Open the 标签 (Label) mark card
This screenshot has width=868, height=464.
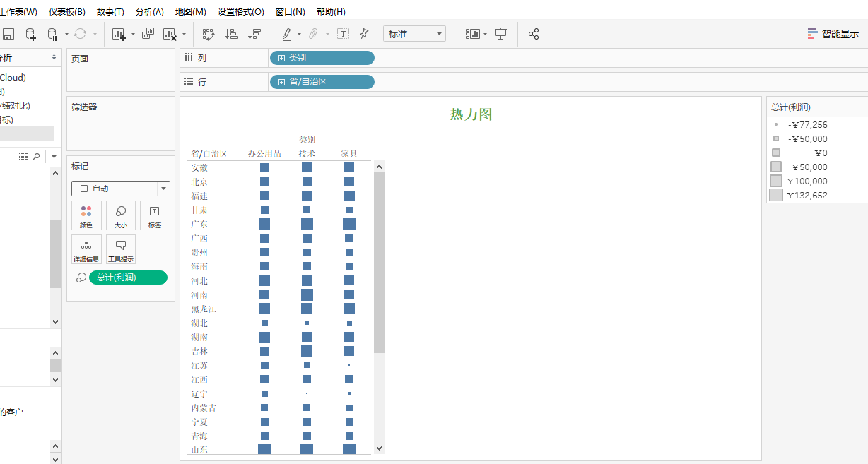click(155, 215)
